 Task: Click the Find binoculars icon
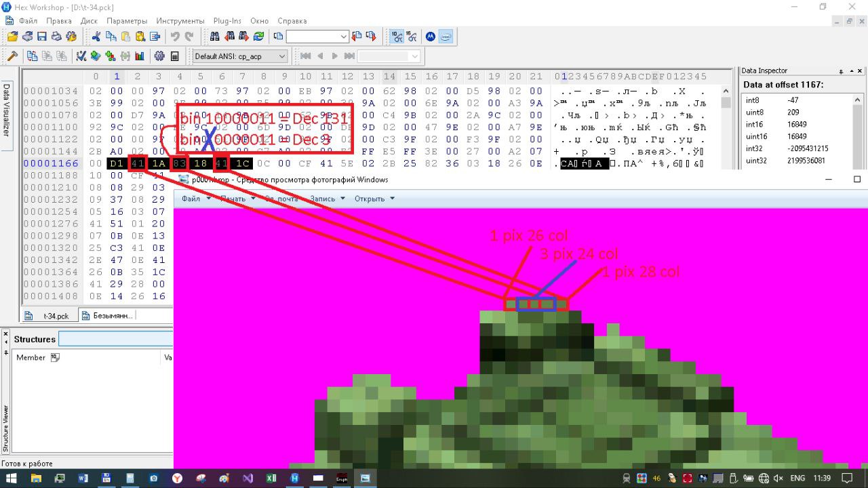[215, 37]
